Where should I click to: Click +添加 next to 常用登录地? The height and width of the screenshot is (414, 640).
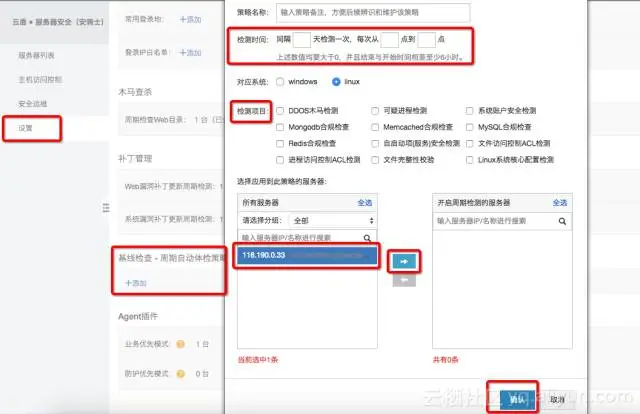(x=190, y=19)
